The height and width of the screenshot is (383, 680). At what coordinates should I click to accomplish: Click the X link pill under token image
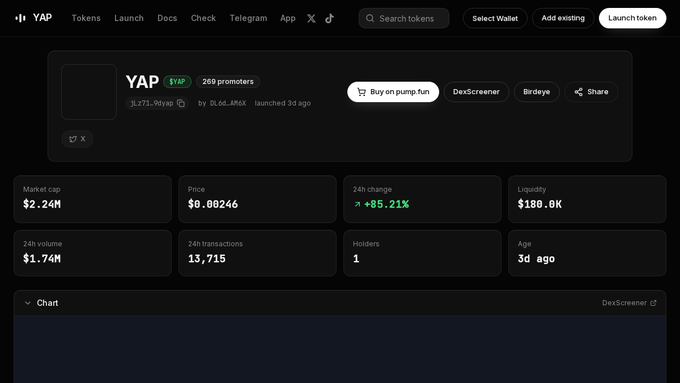click(x=77, y=139)
